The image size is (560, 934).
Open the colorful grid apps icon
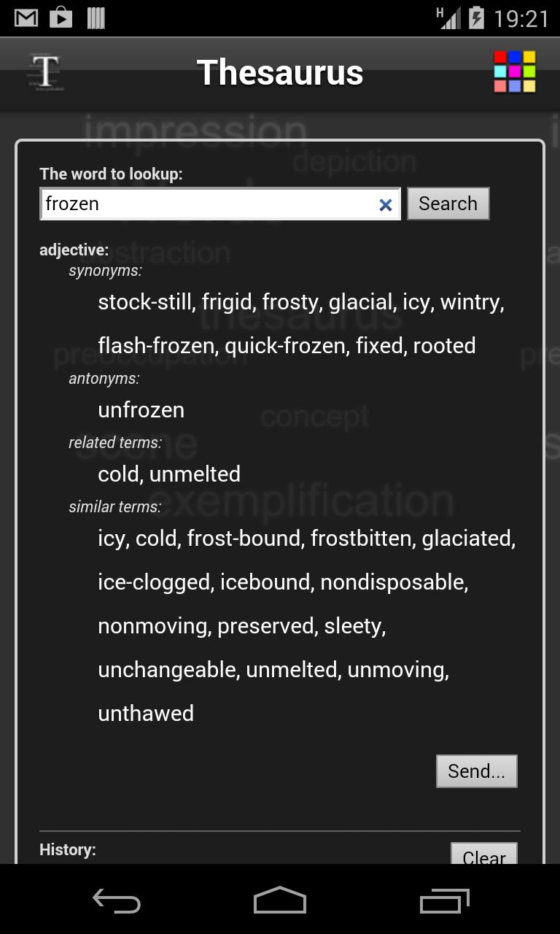click(514, 72)
